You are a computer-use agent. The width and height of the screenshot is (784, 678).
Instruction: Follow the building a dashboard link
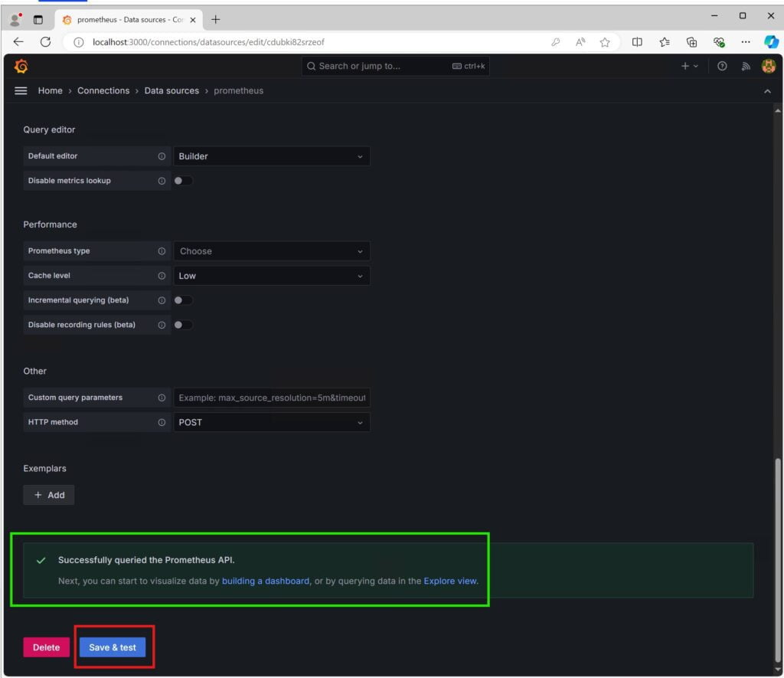[x=266, y=581]
